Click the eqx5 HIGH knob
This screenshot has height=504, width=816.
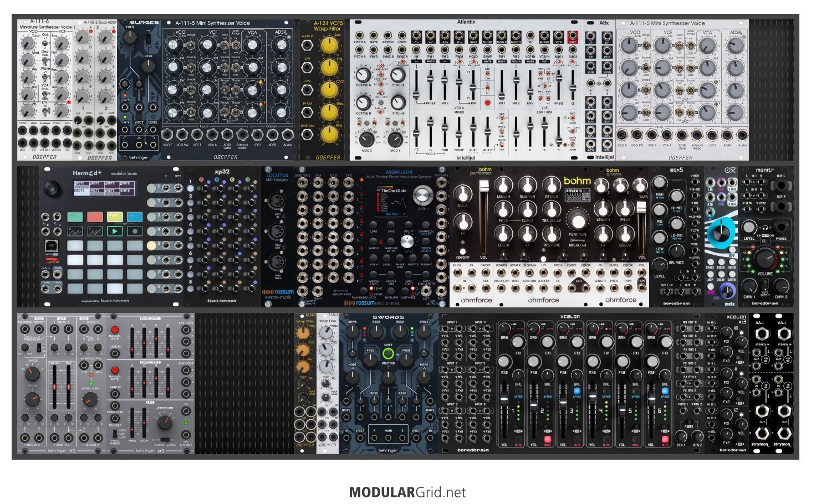click(659, 183)
